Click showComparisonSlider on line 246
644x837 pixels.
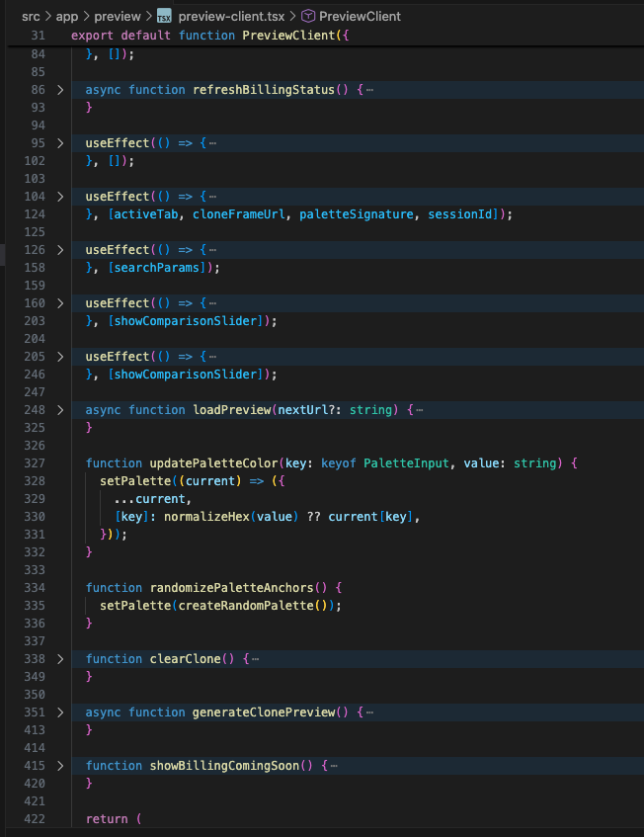coord(185,375)
